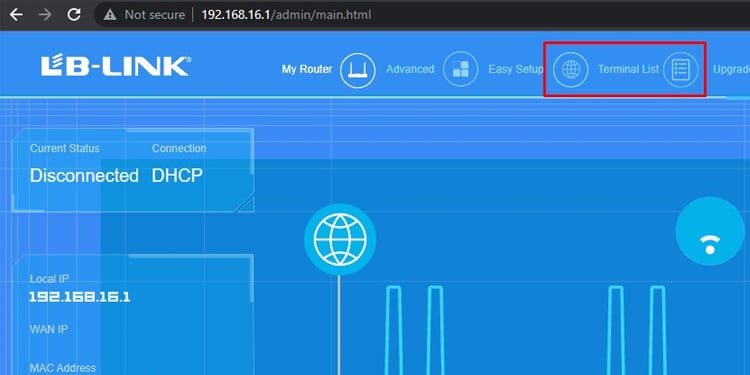Click the Current Status label

(x=65, y=148)
